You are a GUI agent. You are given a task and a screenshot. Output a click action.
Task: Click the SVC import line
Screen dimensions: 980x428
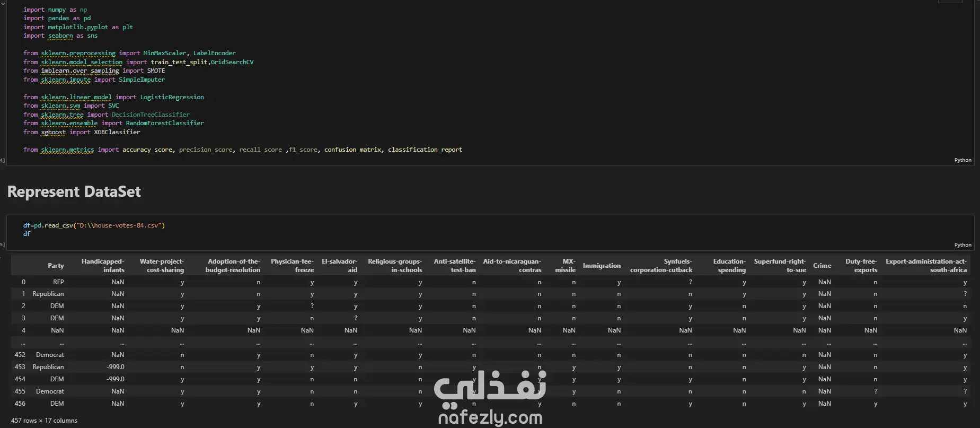pos(71,106)
